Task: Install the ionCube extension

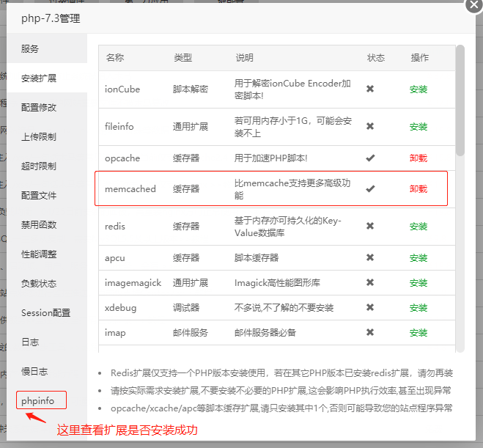Action: coord(419,89)
